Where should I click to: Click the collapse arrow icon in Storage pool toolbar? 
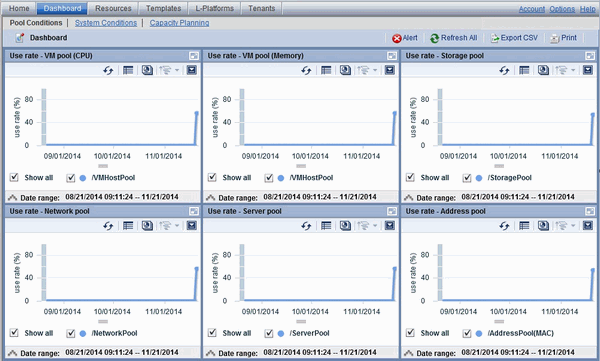coord(588,70)
